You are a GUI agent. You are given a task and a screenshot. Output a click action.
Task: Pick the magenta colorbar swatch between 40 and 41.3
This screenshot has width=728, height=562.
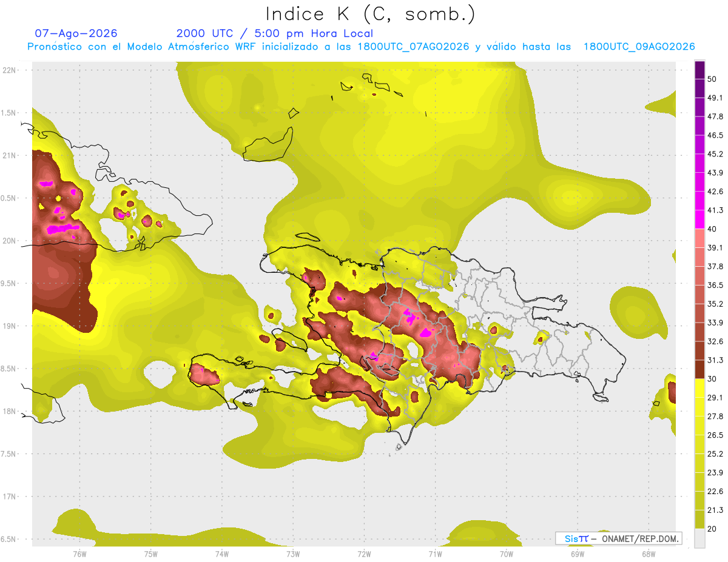(x=699, y=219)
